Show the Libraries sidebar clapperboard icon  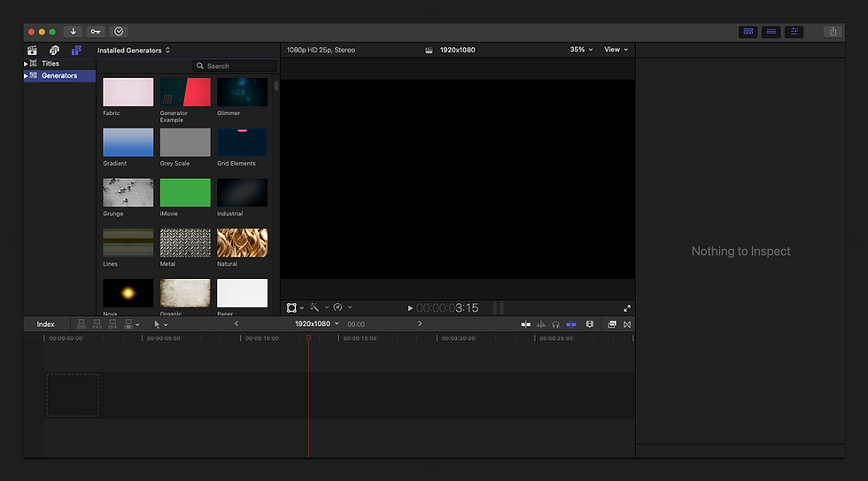pyautogui.click(x=32, y=50)
